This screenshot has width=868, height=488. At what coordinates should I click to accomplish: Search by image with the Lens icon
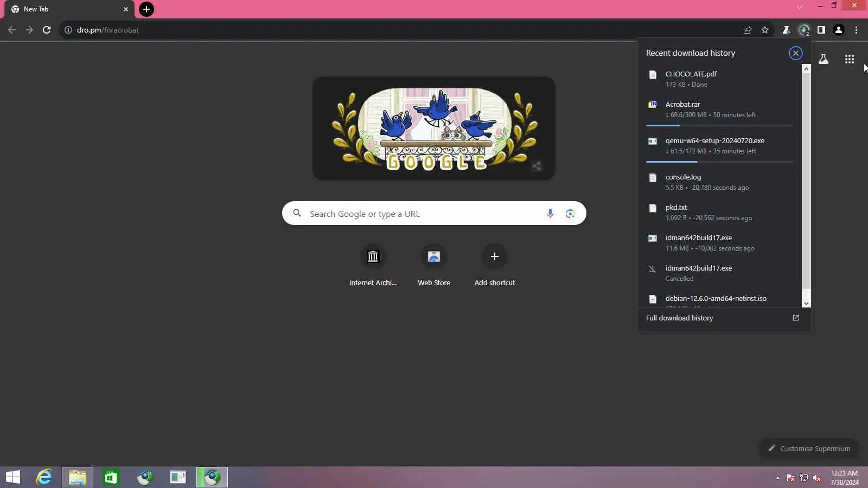click(x=570, y=214)
